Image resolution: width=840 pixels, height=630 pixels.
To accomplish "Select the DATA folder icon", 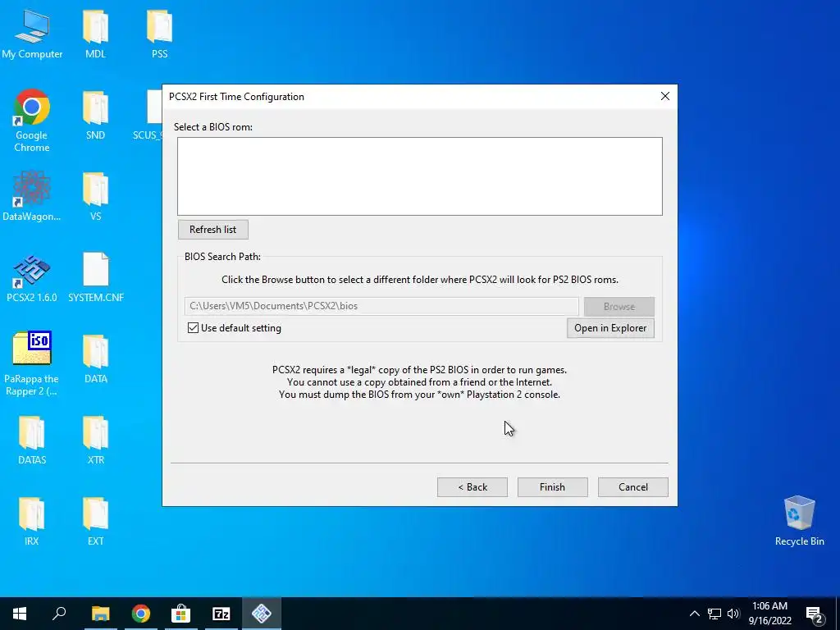I will click(x=95, y=359).
